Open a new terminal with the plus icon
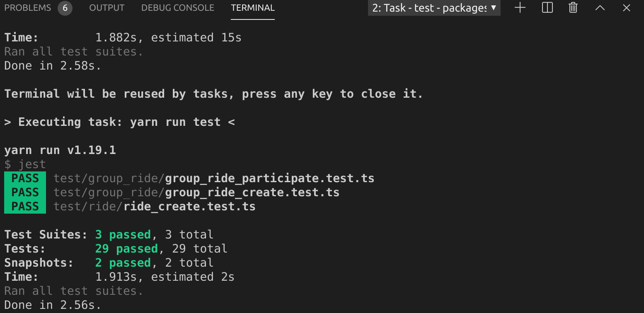The width and height of the screenshot is (644, 313). (520, 7)
